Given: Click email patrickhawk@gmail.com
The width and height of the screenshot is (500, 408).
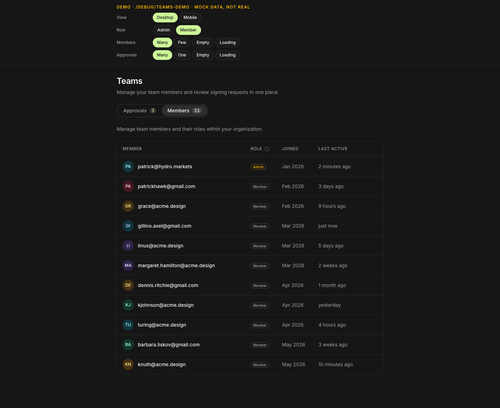Looking at the screenshot, I should pyautogui.click(x=166, y=186).
